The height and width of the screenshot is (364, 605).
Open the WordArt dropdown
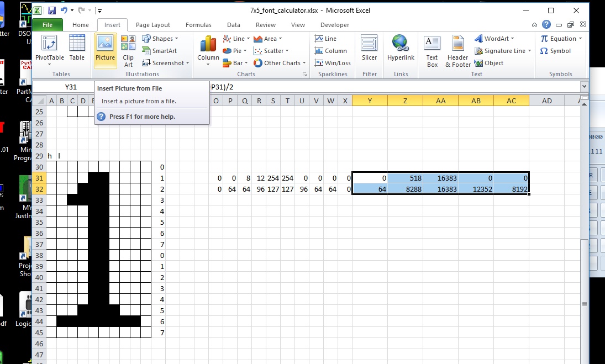tap(494, 39)
